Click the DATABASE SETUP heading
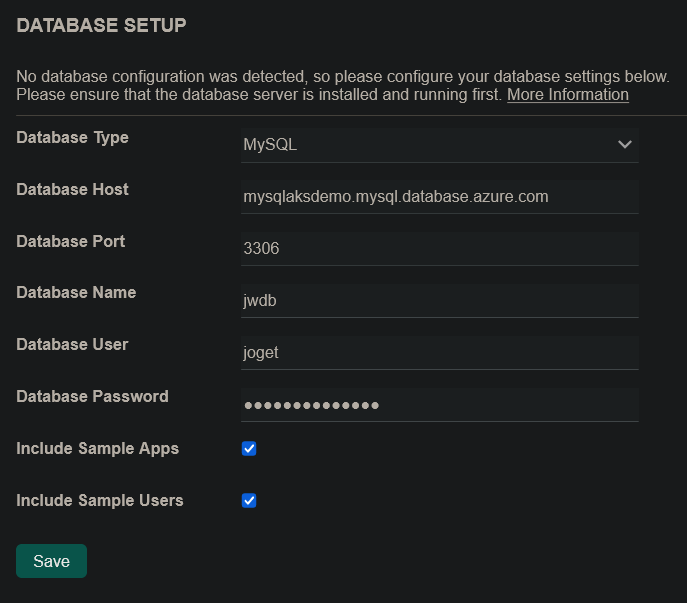Screen dimensions: 687x603 (101, 26)
